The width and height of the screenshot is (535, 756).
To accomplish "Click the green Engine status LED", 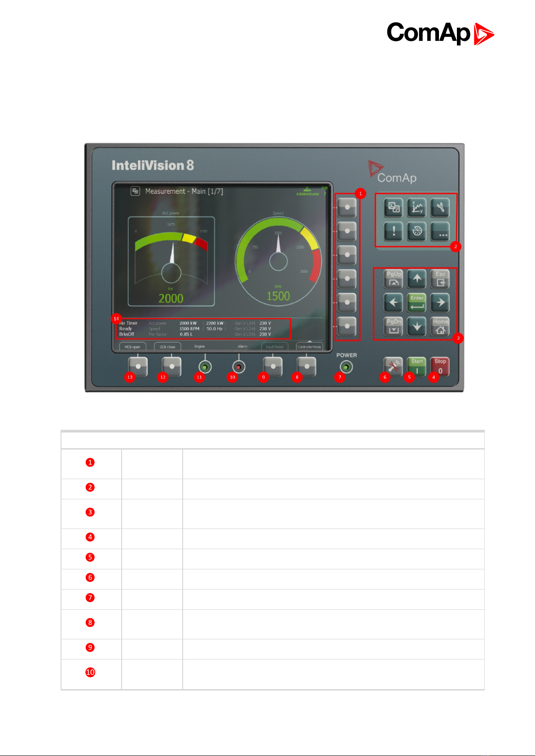I will click(205, 367).
